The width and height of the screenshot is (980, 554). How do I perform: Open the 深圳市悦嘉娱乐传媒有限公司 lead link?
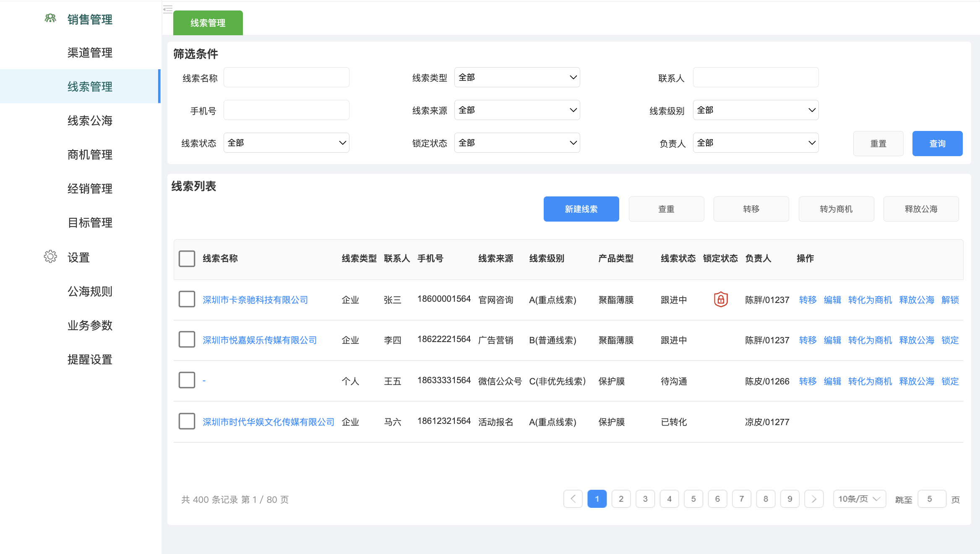click(x=260, y=340)
